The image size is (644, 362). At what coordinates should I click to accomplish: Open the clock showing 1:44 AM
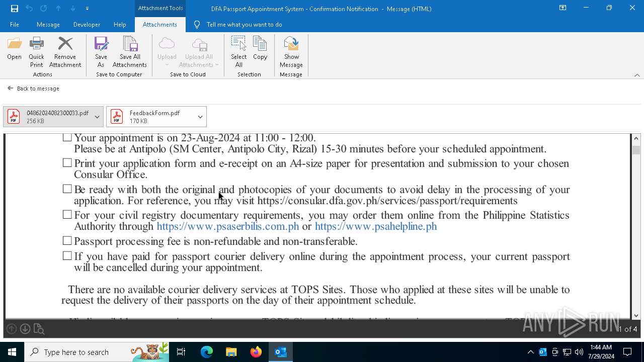pos(601,352)
